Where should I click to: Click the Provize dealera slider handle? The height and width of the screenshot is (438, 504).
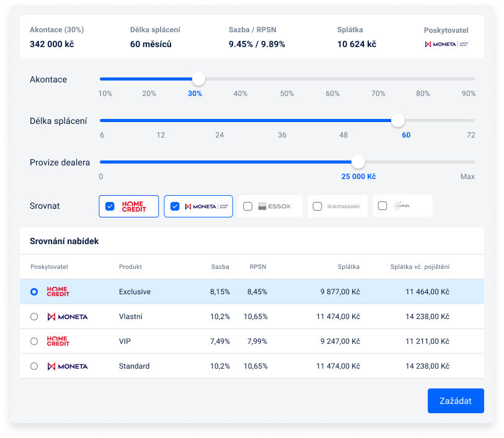pyautogui.click(x=358, y=162)
